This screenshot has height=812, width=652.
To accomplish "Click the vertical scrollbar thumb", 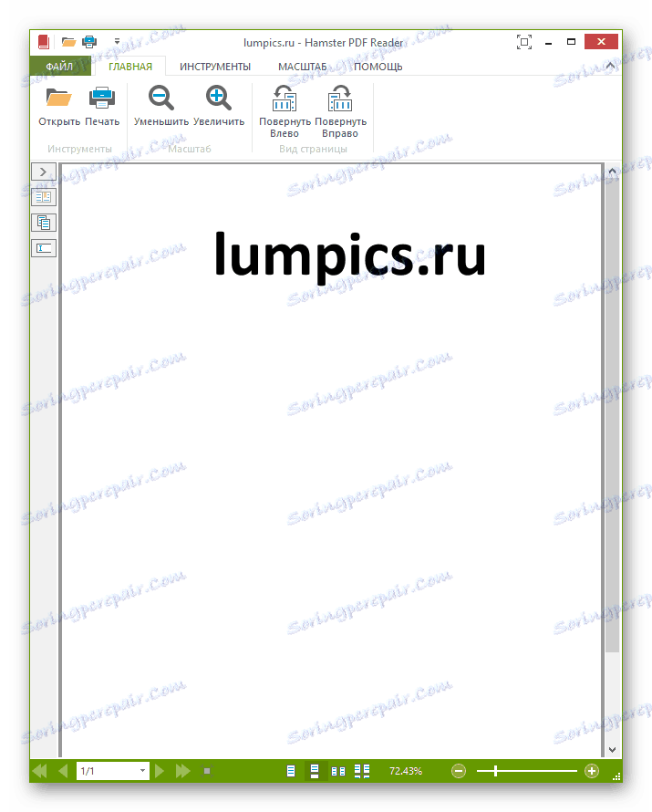I will pyautogui.click(x=612, y=415).
